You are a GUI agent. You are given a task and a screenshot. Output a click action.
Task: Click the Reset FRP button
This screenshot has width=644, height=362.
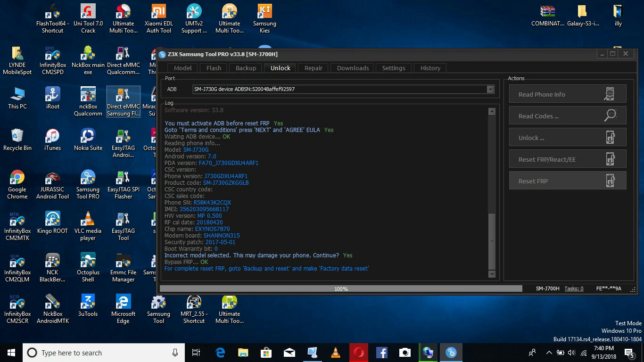[x=568, y=181]
